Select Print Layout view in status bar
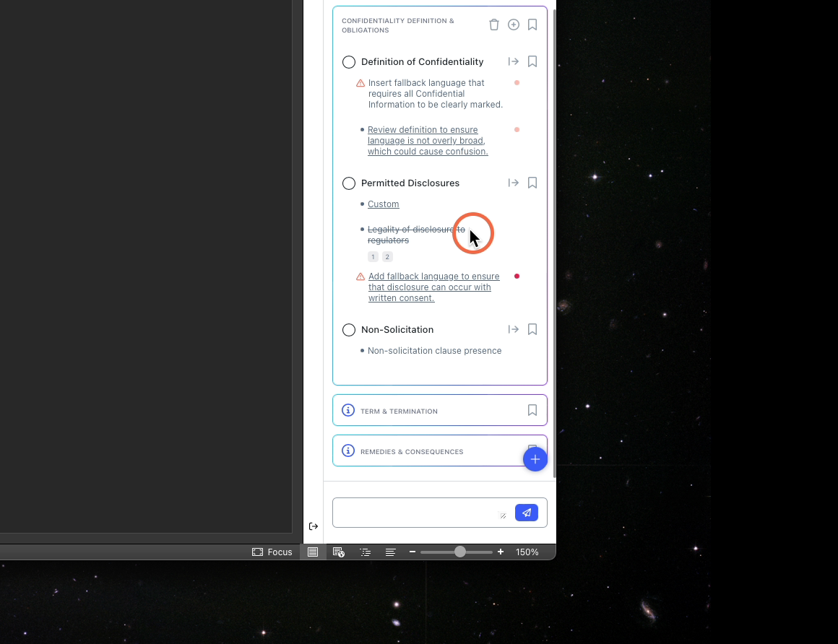 [x=313, y=552]
